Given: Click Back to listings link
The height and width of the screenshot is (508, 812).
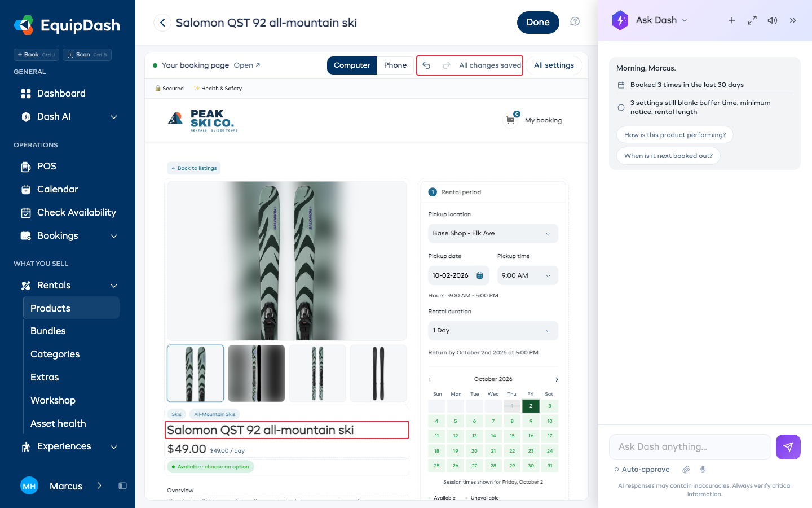Looking at the screenshot, I should pyautogui.click(x=194, y=168).
